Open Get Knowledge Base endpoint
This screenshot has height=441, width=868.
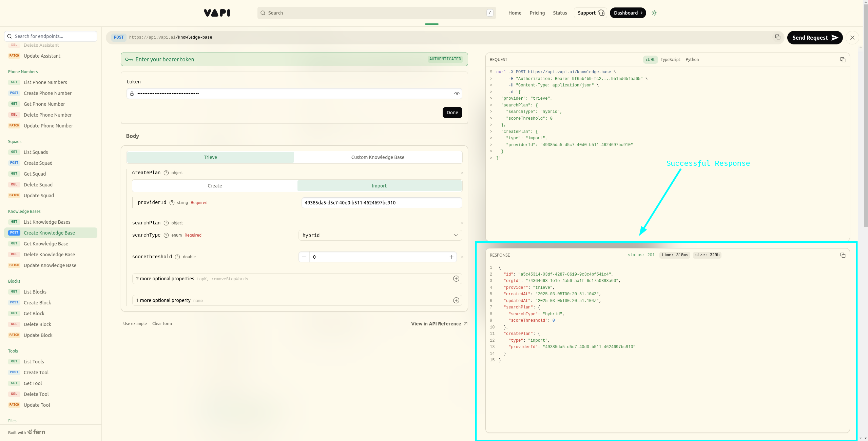51,244
